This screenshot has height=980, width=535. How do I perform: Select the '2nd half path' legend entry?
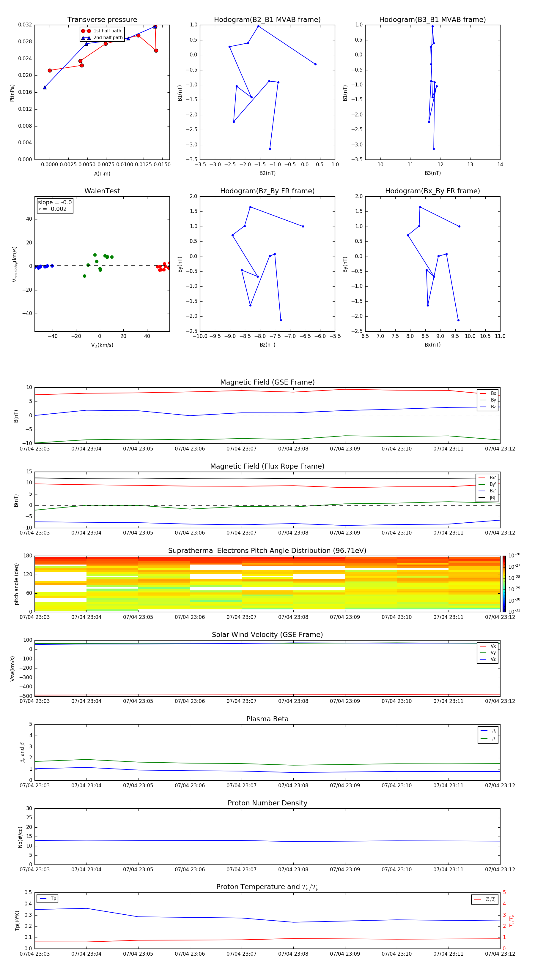102,38
